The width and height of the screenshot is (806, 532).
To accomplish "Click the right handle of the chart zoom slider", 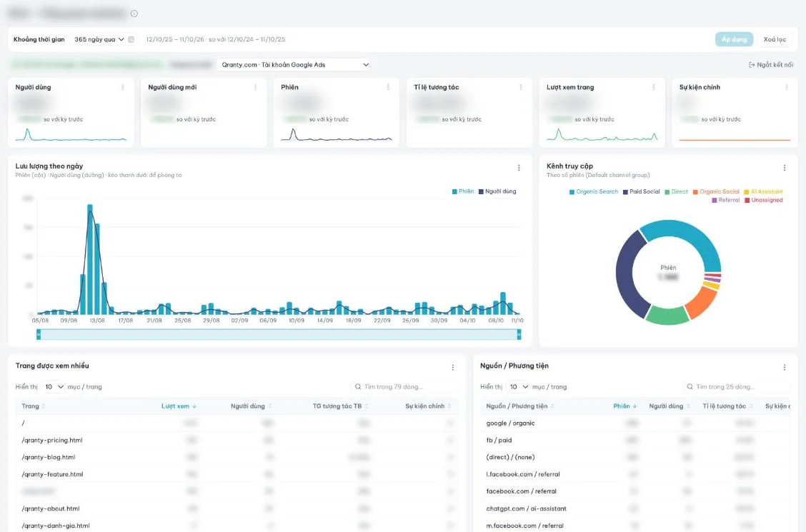I will click(519, 335).
